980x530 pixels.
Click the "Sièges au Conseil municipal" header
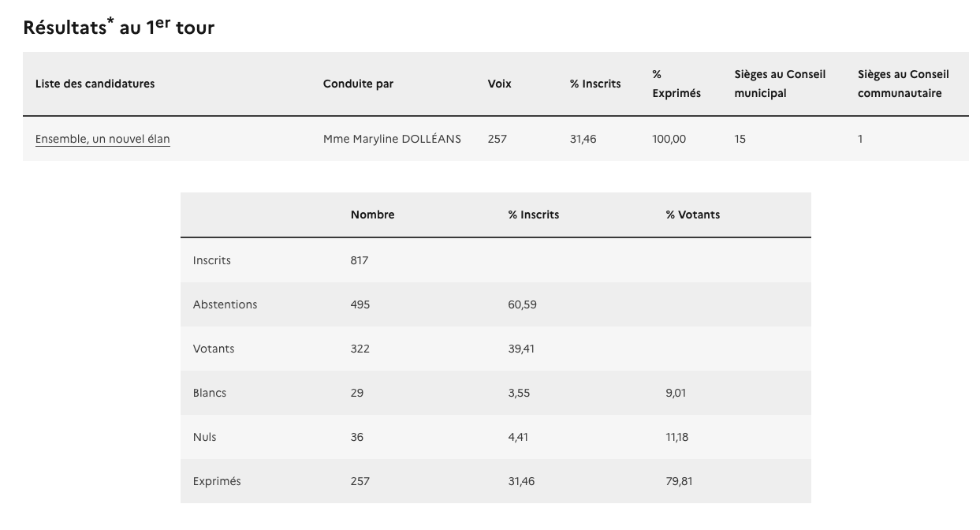click(780, 84)
